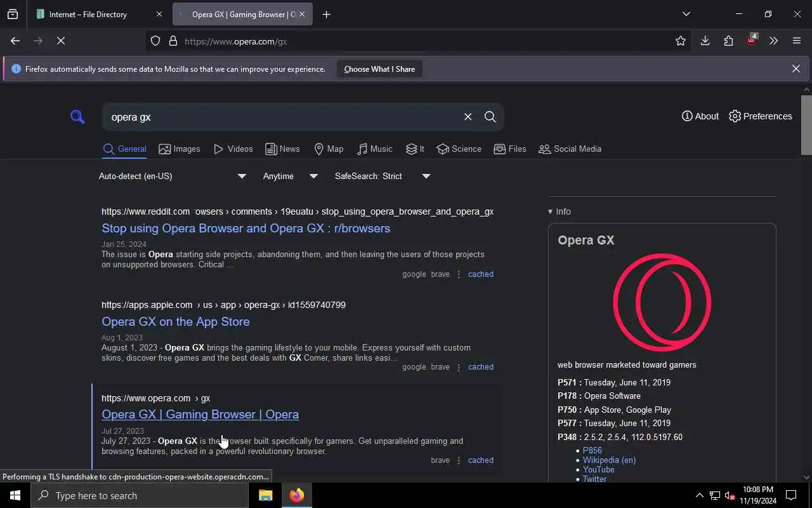Collapse the Info panel expander
Screen dimensions: 812x508
point(560,211)
